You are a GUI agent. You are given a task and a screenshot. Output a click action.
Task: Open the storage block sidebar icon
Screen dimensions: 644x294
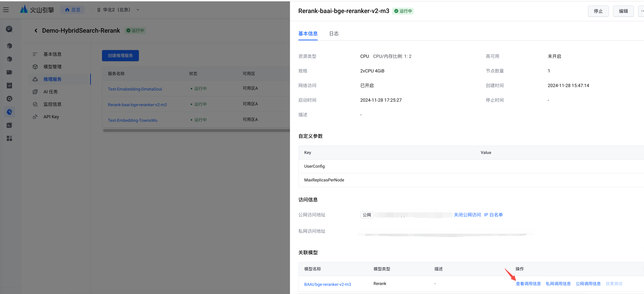(x=9, y=72)
